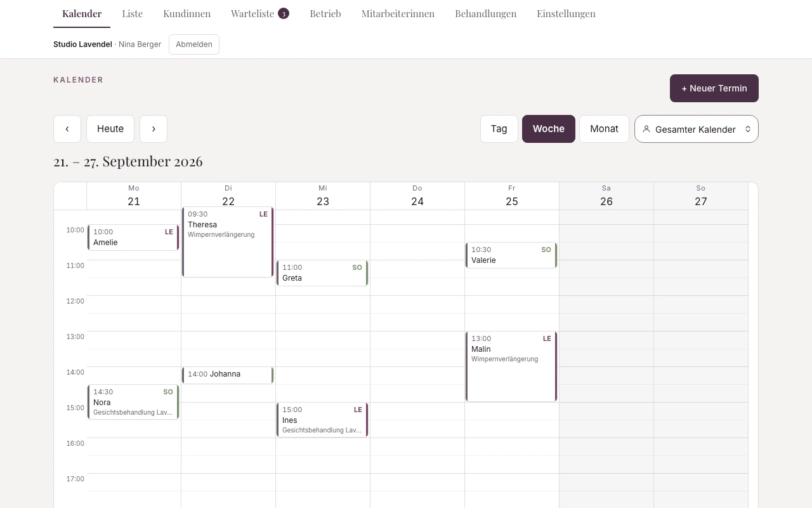The height and width of the screenshot is (508, 812).
Task: Click the Studio Lavendel name
Action: click(x=82, y=44)
